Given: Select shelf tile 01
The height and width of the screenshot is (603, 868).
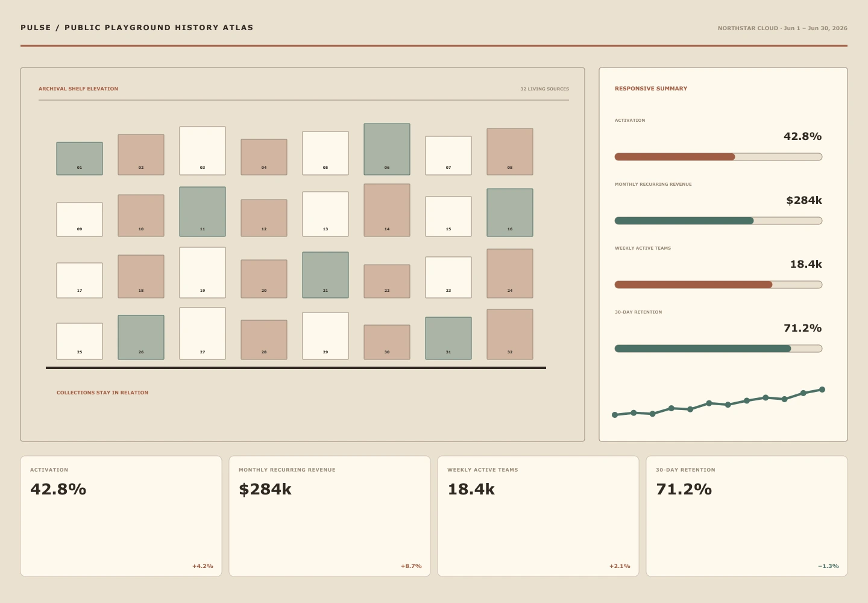Looking at the screenshot, I should (x=80, y=159).
